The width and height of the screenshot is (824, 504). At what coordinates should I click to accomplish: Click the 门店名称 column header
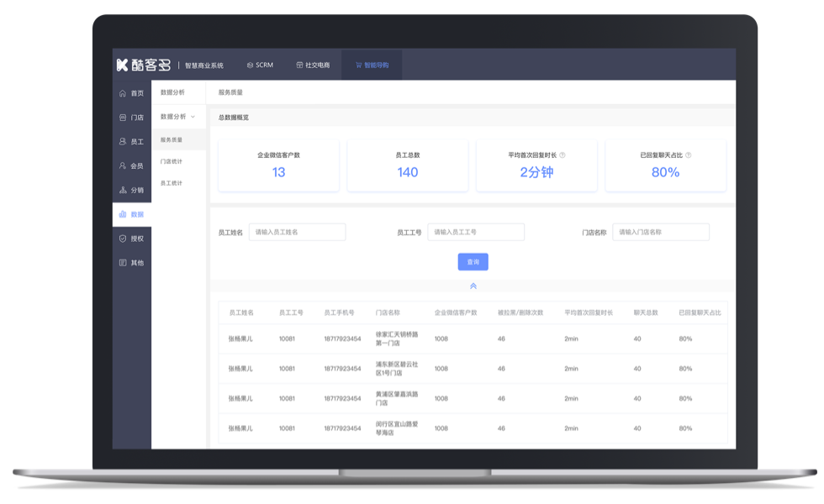[388, 312]
